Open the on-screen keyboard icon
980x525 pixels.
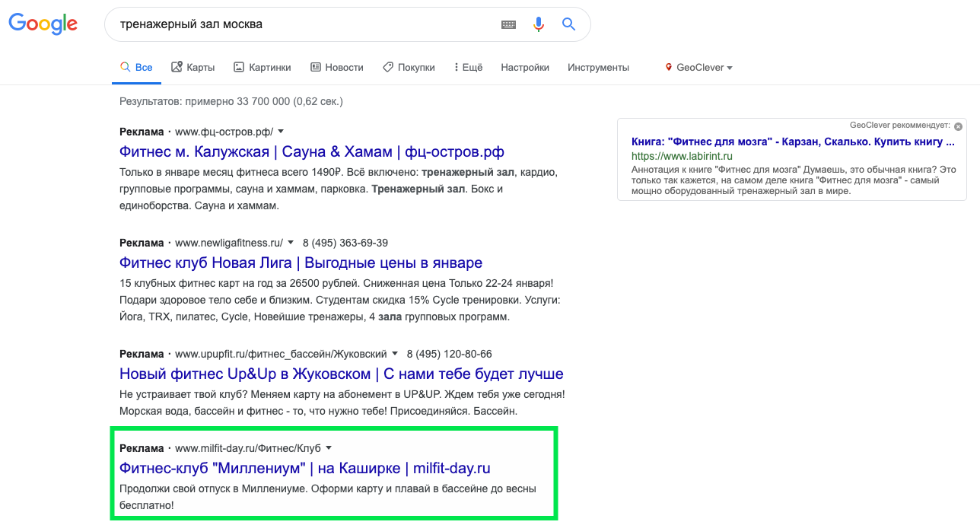(508, 24)
